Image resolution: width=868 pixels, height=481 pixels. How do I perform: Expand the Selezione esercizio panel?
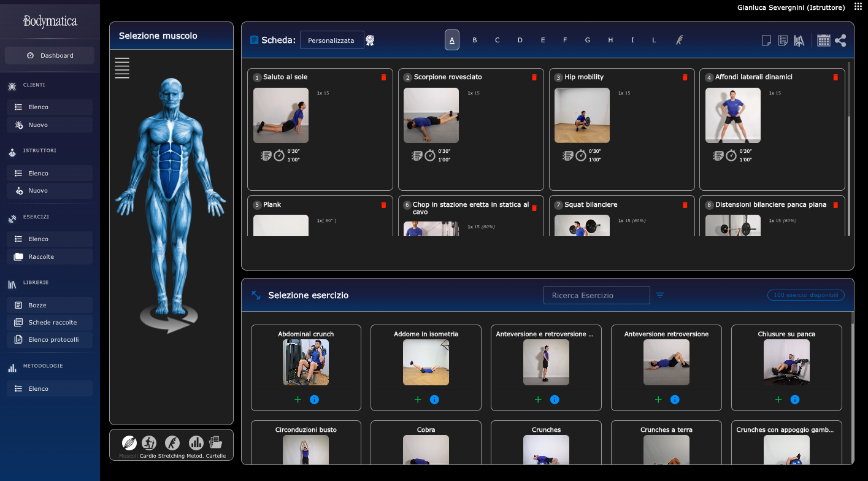pos(256,295)
